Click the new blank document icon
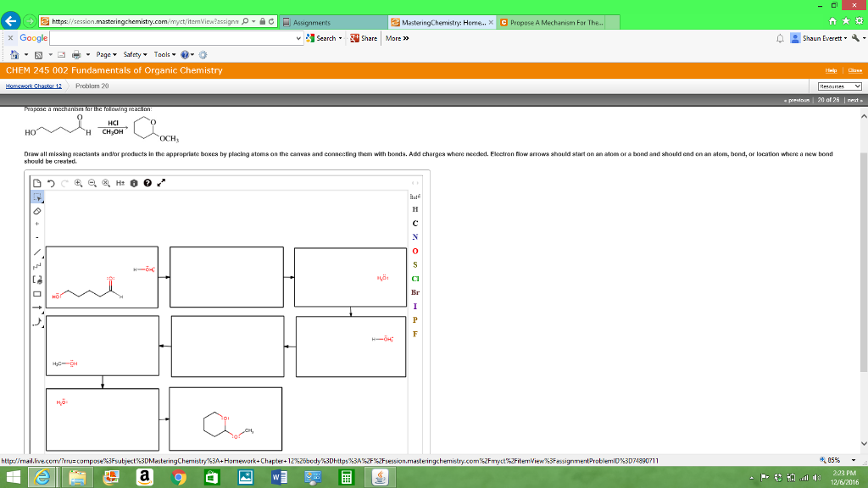 tap(36, 183)
